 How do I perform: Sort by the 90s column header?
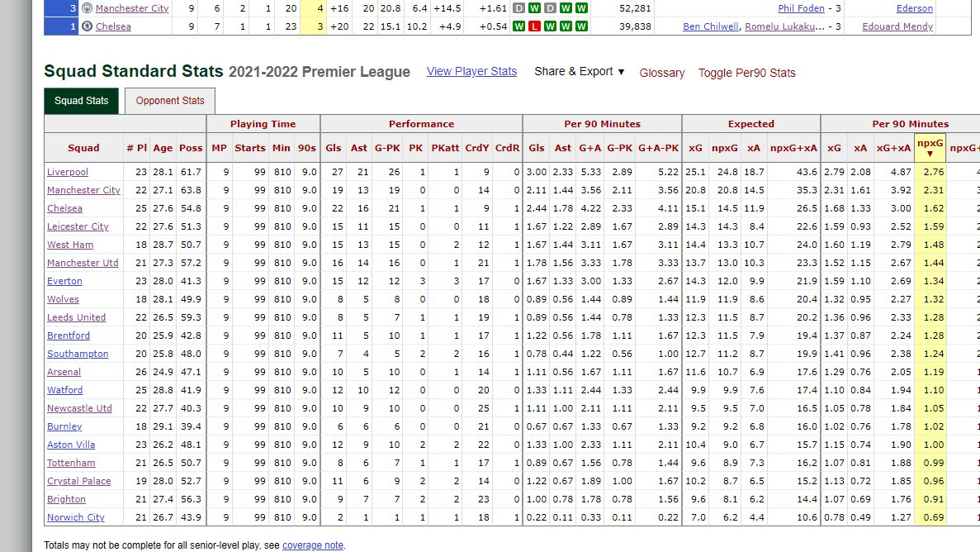pyautogui.click(x=307, y=148)
